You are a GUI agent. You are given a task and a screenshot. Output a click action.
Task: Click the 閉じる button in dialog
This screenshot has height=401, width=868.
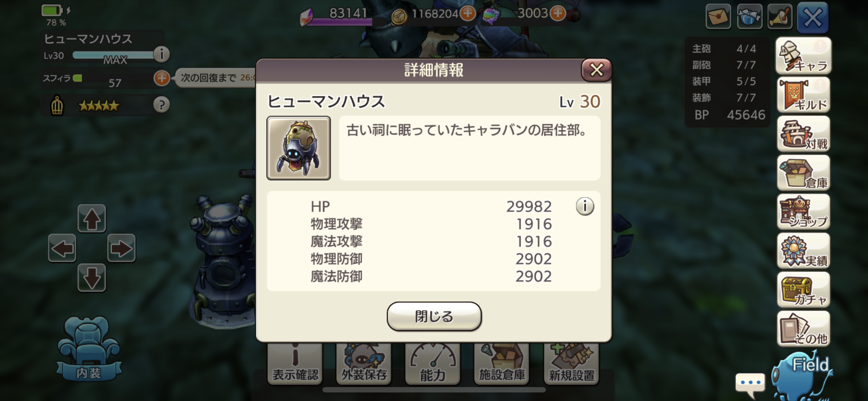(x=434, y=317)
